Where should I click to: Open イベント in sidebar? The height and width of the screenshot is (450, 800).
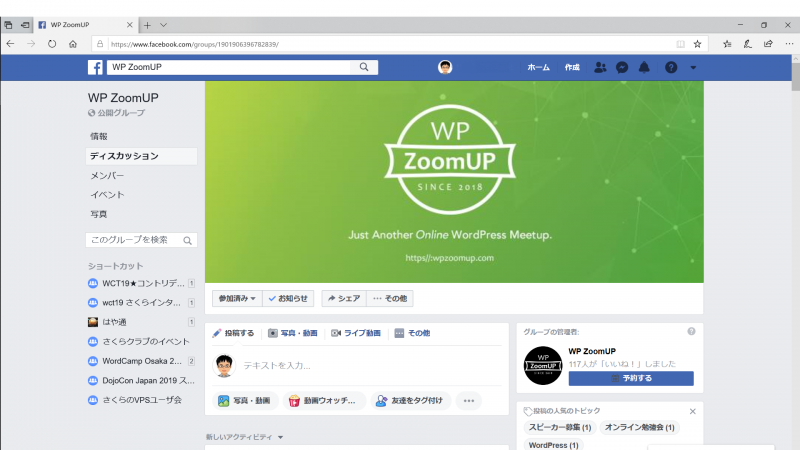pyautogui.click(x=107, y=195)
